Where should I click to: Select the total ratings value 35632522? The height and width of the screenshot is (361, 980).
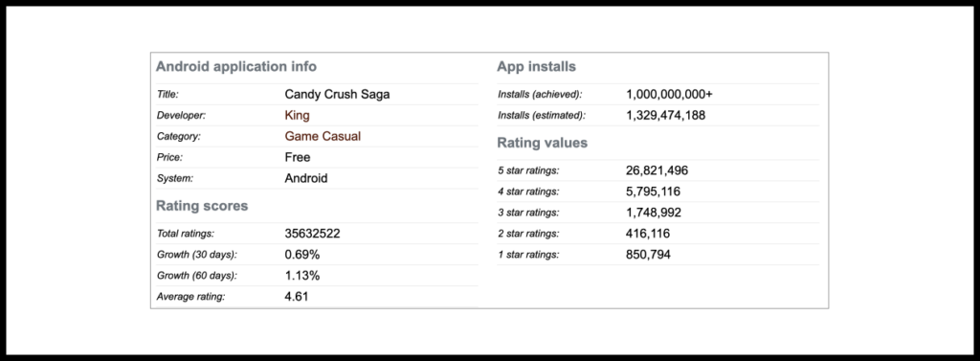(x=313, y=234)
